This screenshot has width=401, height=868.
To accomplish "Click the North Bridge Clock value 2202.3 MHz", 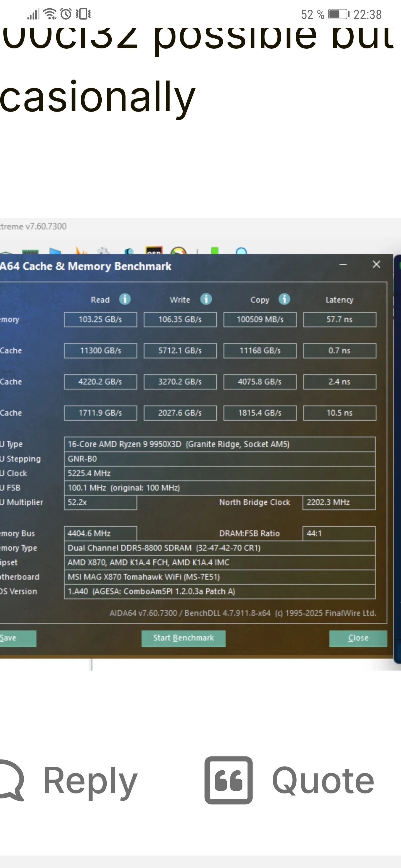I will tap(339, 502).
